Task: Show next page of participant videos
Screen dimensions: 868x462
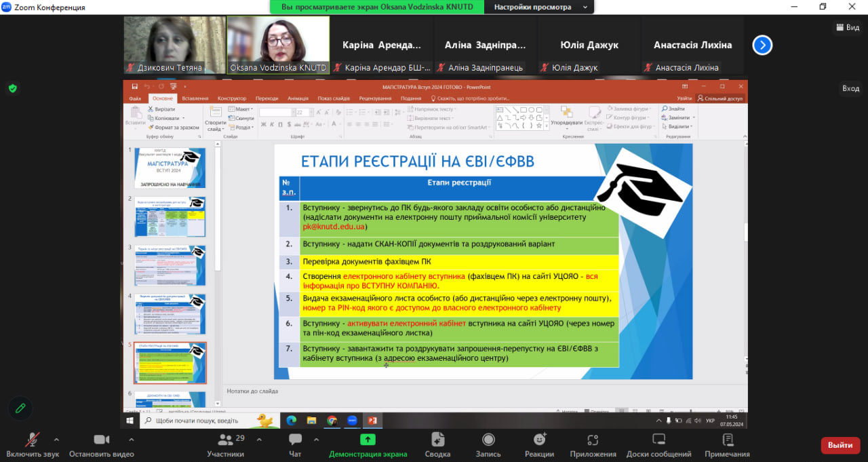Action: (762, 45)
